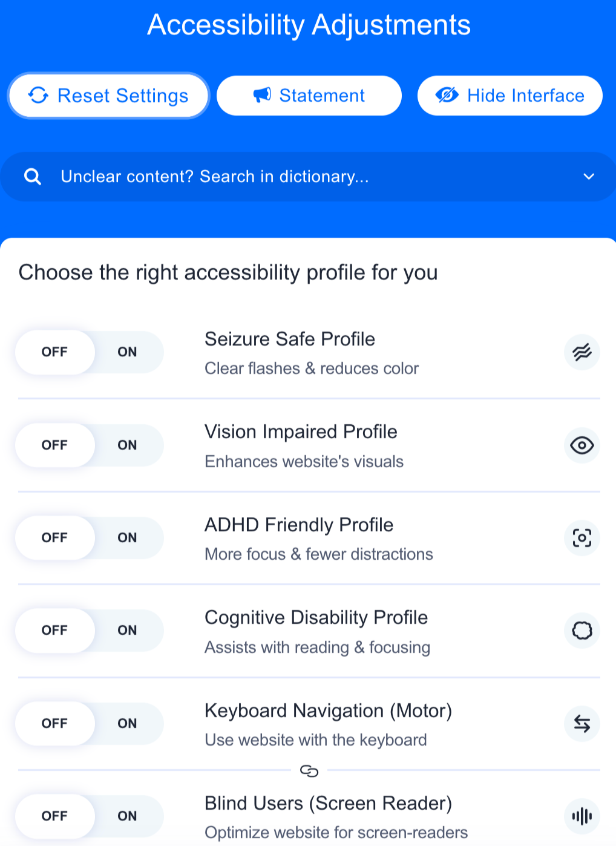
Task: Click the Reset Settings button
Action: pyautogui.click(x=108, y=96)
